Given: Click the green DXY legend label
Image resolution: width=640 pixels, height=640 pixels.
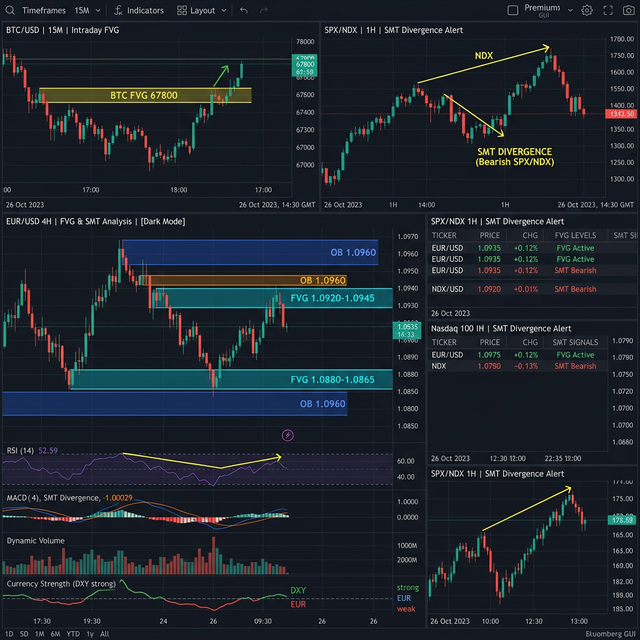Looking at the screenshot, I should coord(298,590).
